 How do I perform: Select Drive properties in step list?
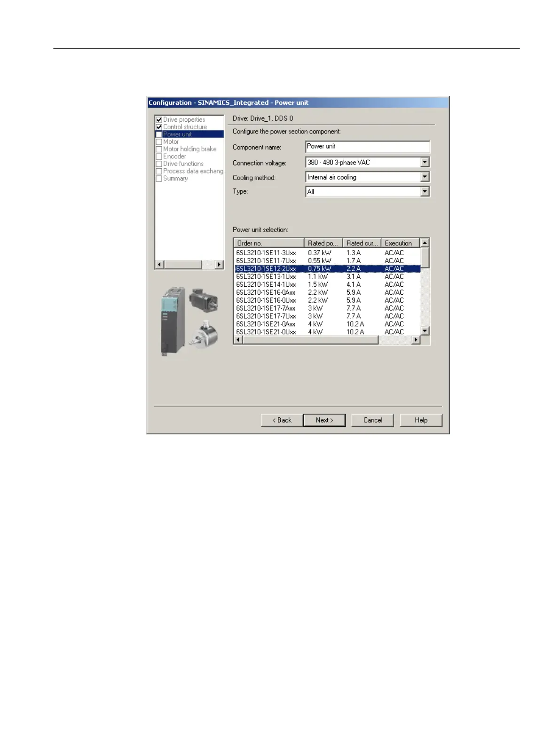184,120
